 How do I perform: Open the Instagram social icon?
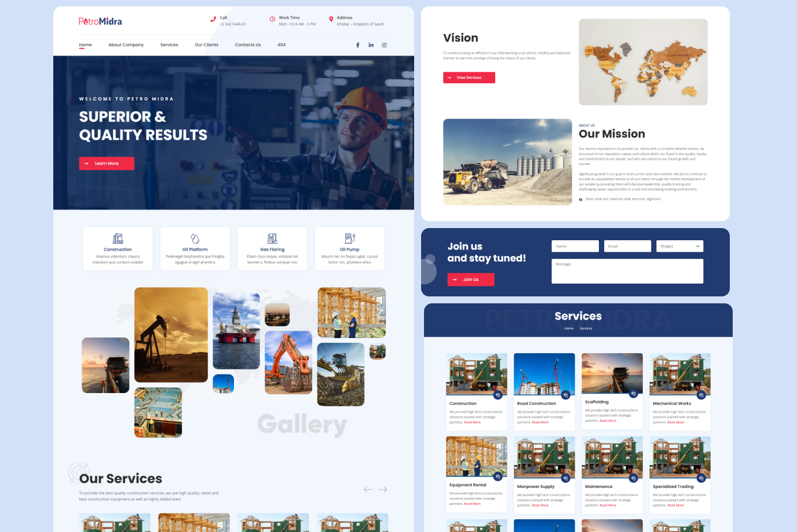coord(384,45)
